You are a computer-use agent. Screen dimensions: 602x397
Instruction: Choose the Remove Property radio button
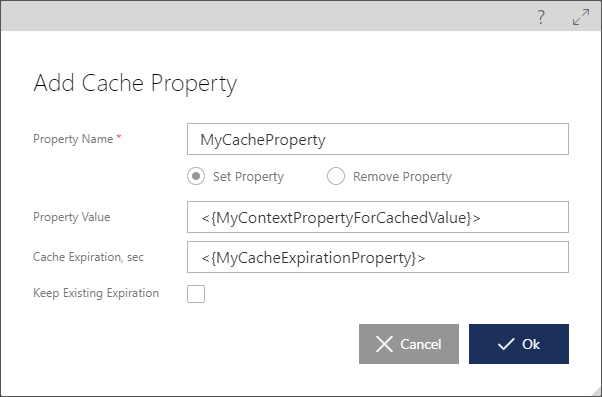click(x=336, y=176)
